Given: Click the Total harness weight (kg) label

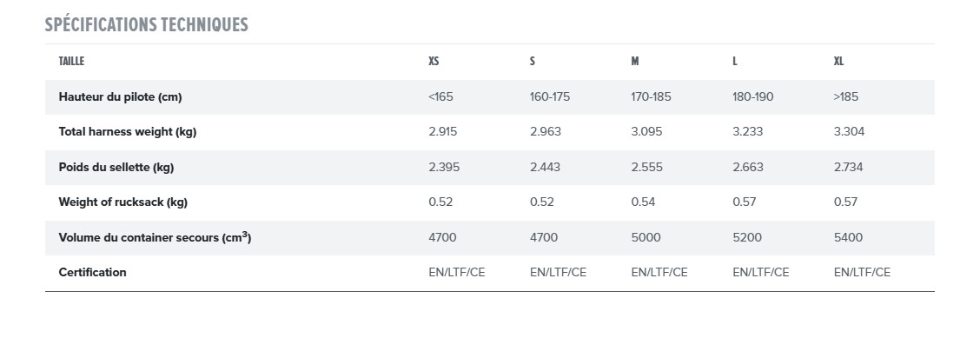Looking at the screenshot, I should [x=128, y=132].
